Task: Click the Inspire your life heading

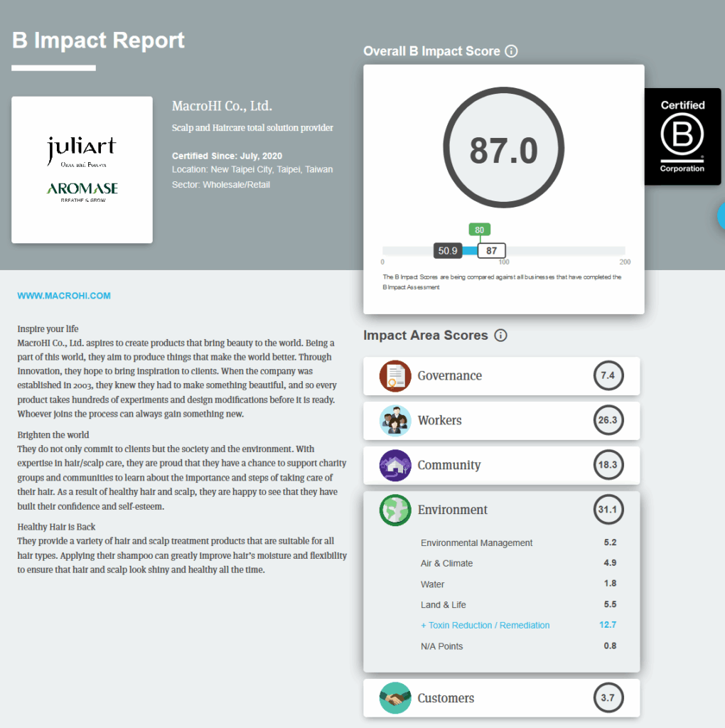Action: click(x=48, y=328)
